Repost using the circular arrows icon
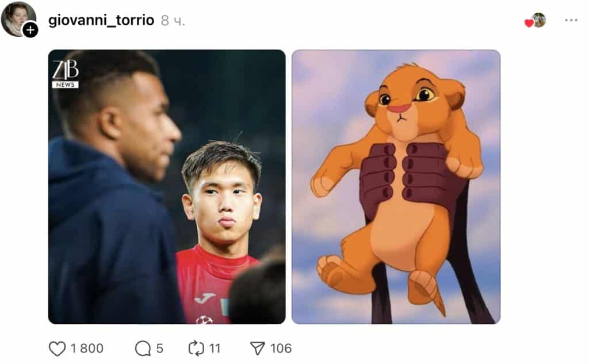 click(x=197, y=348)
